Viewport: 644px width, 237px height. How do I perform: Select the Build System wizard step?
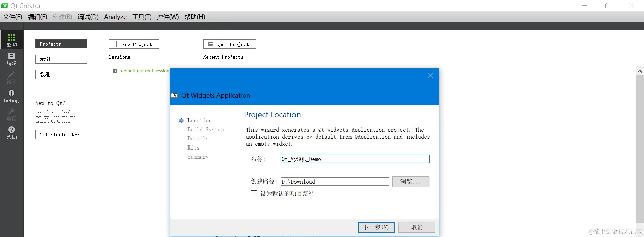point(206,130)
